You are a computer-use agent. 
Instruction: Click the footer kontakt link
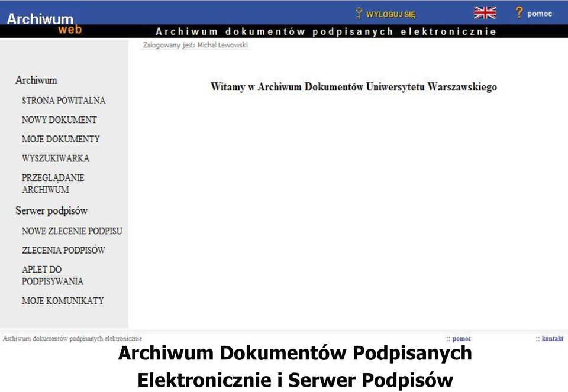coord(553,338)
